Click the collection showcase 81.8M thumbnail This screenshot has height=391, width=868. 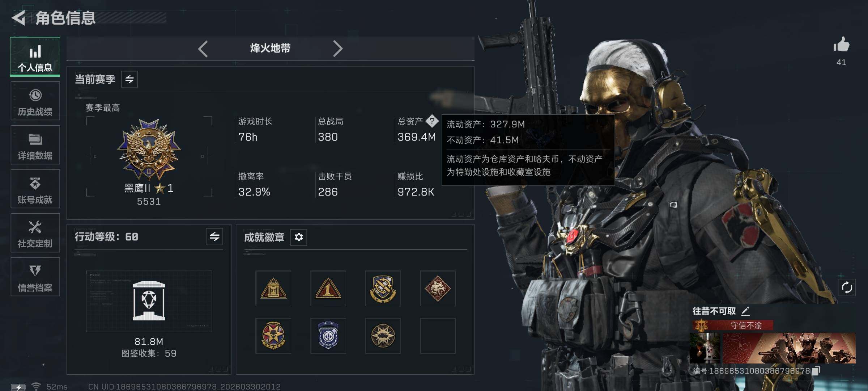[149, 301]
